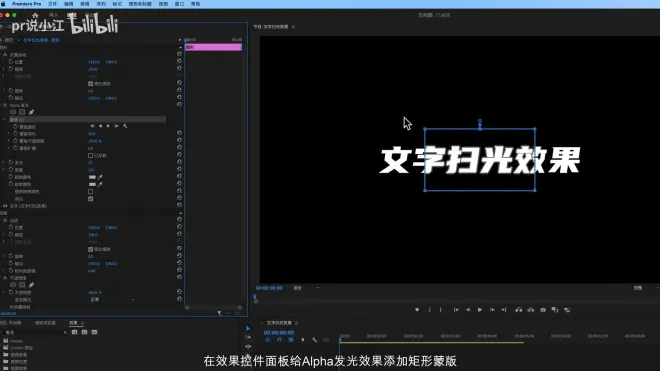
Task: Create ellipse mask under the Opacity effect
Action: (x=13, y=285)
